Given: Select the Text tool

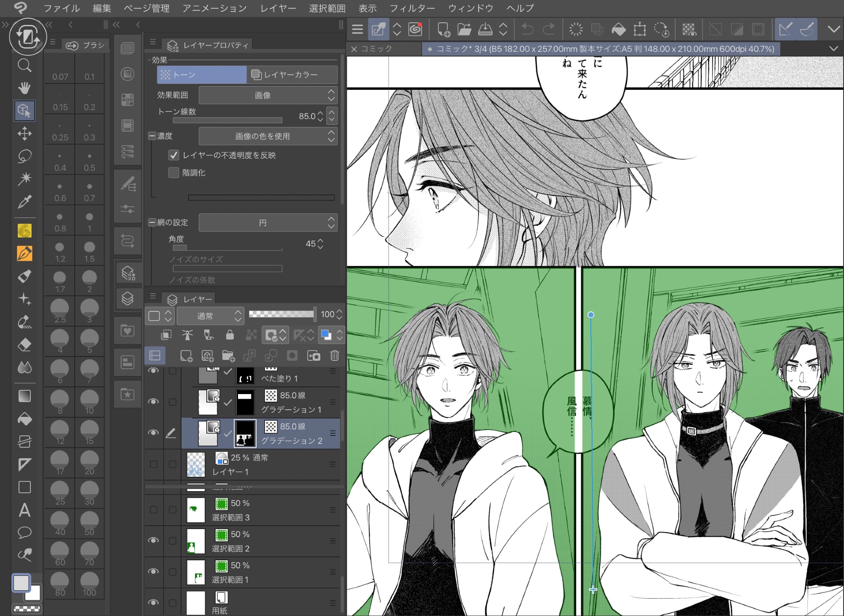Looking at the screenshot, I should tap(24, 510).
